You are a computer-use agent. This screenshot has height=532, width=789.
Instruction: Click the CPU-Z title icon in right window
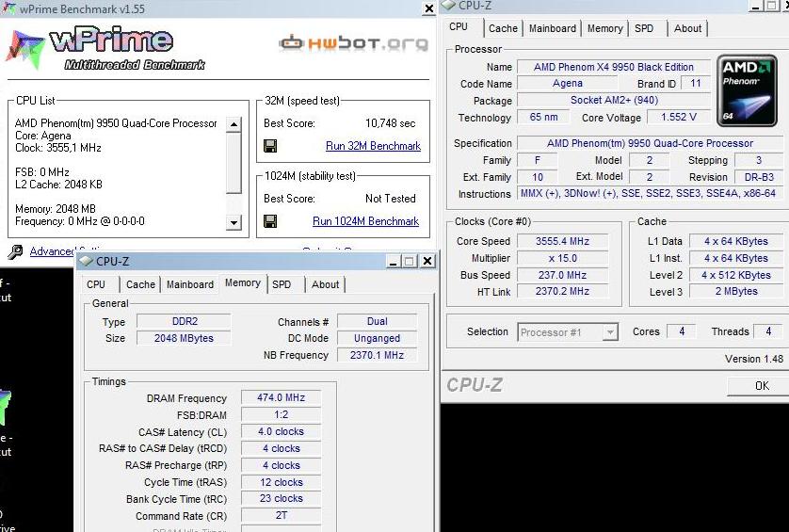click(x=448, y=5)
